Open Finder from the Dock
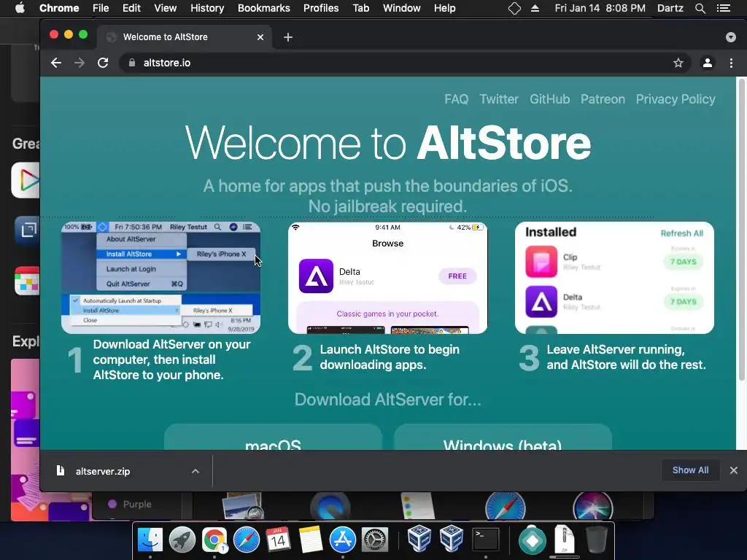Image resolution: width=747 pixels, height=560 pixels. [150, 540]
